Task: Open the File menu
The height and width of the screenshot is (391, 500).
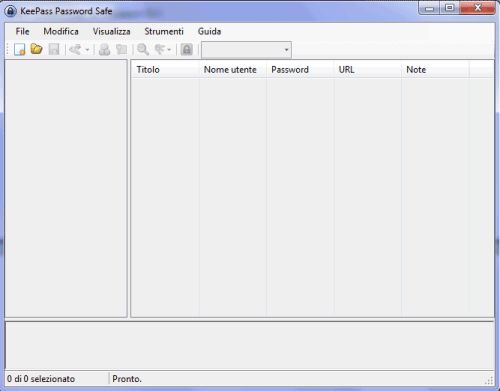Action: 22,31
